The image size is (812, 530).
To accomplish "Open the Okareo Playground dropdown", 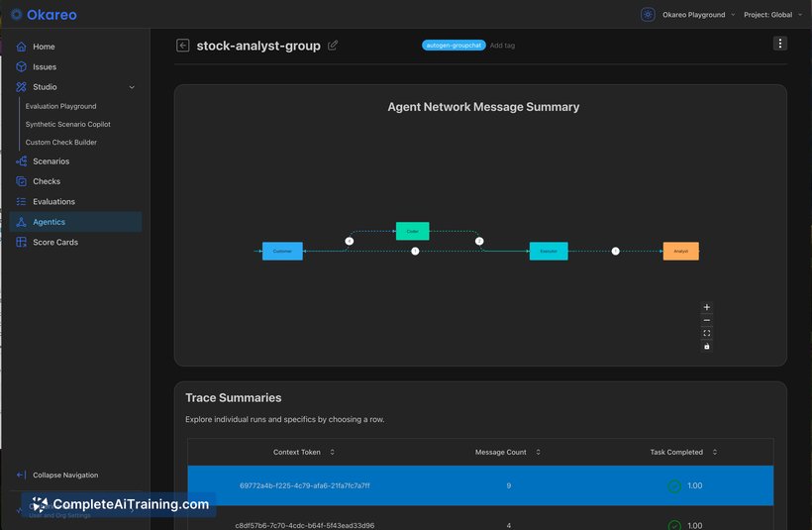I will [698, 15].
